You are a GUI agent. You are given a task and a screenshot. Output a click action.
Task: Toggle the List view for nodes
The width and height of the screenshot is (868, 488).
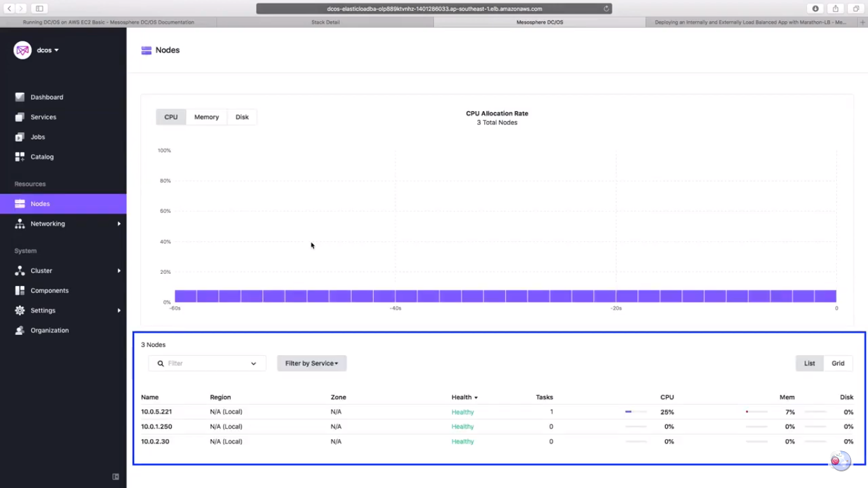809,363
